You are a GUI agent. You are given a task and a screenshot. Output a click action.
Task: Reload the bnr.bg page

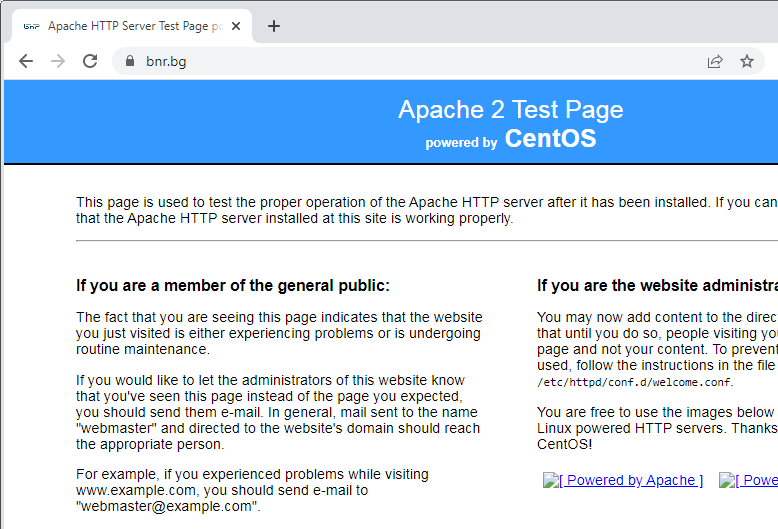pos(90,61)
